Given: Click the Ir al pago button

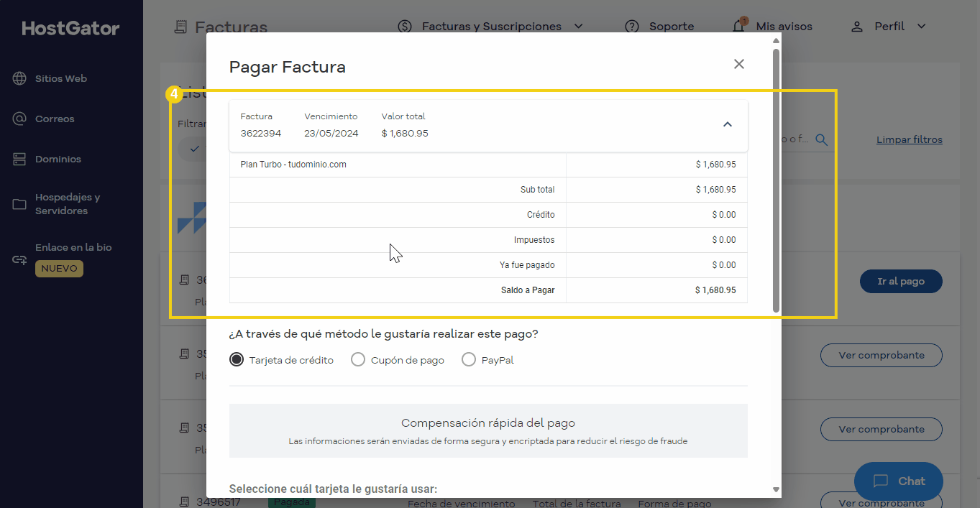Looking at the screenshot, I should click(901, 281).
